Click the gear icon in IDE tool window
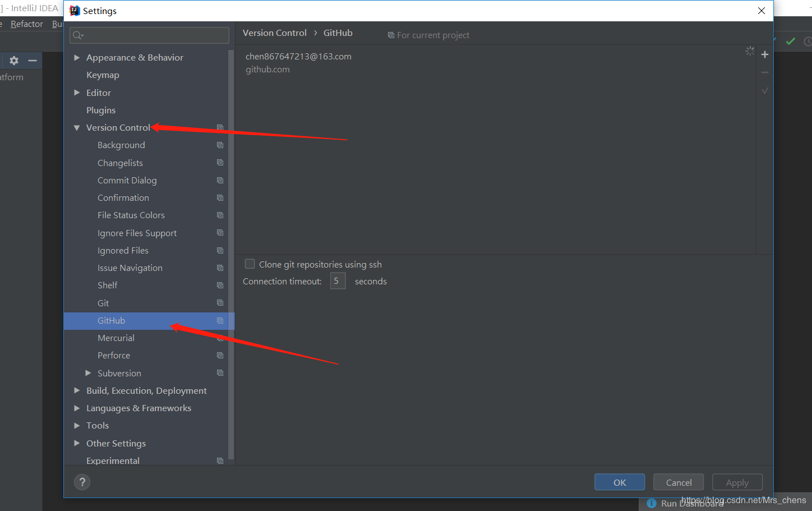 [14, 61]
